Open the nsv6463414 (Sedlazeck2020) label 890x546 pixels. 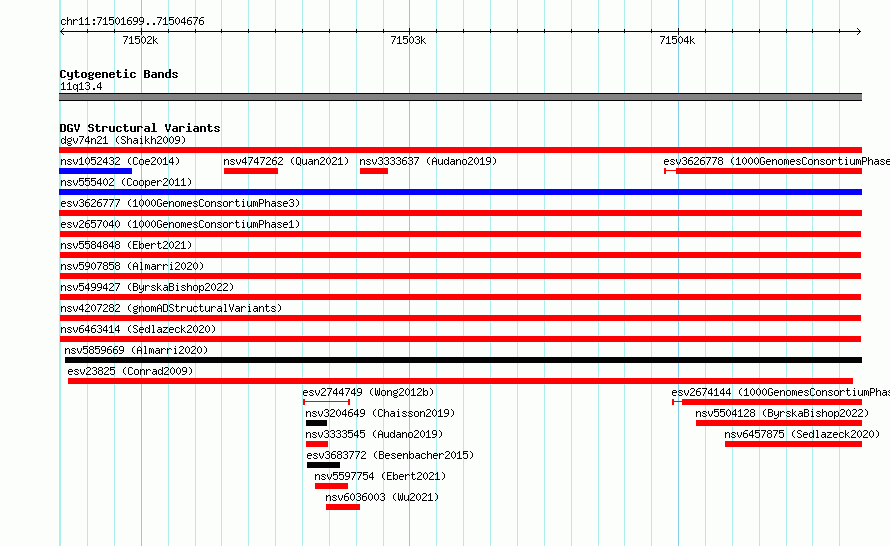(138, 329)
